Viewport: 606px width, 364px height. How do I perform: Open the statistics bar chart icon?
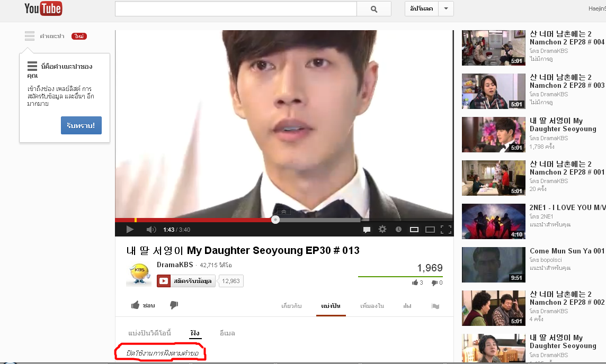click(x=407, y=306)
